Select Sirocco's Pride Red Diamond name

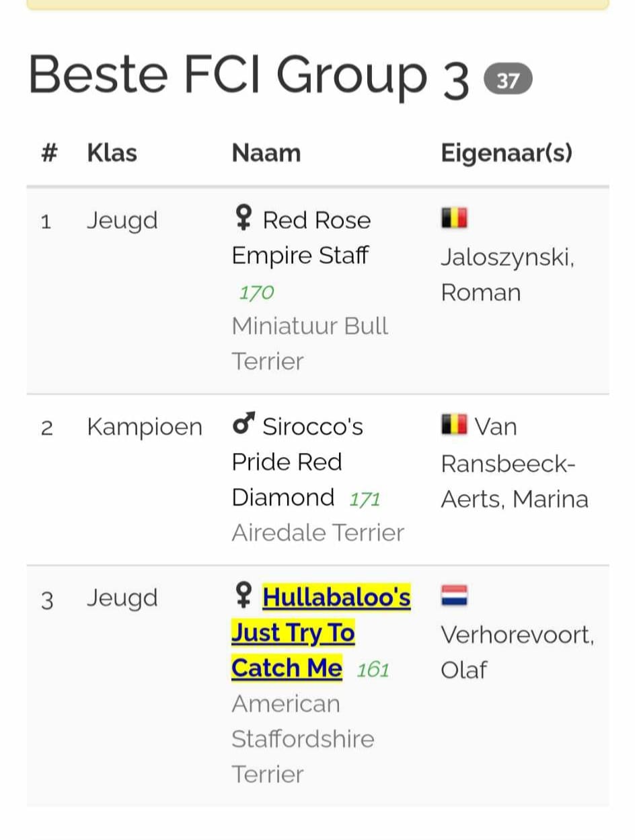pyautogui.click(x=297, y=462)
